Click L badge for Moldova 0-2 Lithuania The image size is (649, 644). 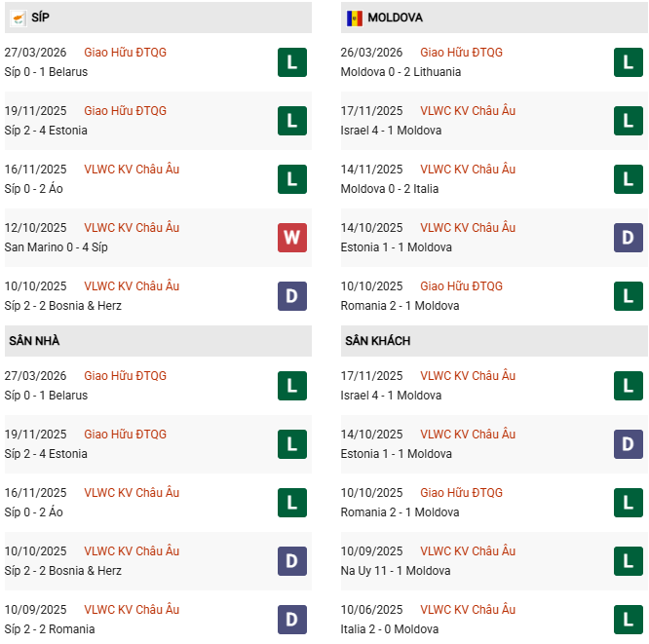[628, 62]
